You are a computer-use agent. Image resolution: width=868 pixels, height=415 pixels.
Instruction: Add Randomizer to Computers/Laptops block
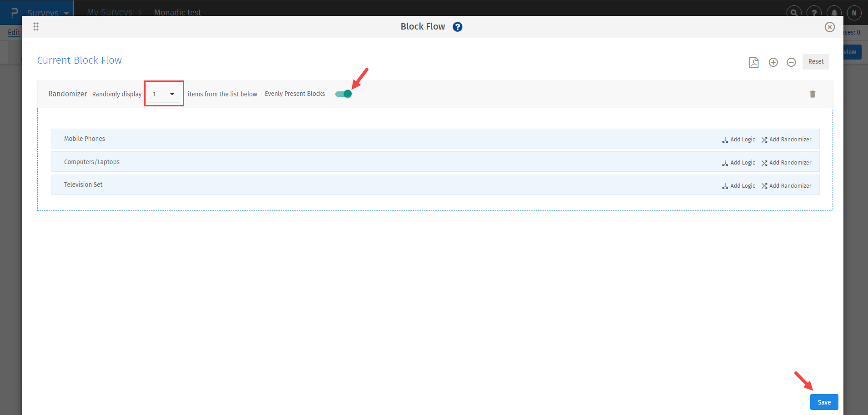787,163
